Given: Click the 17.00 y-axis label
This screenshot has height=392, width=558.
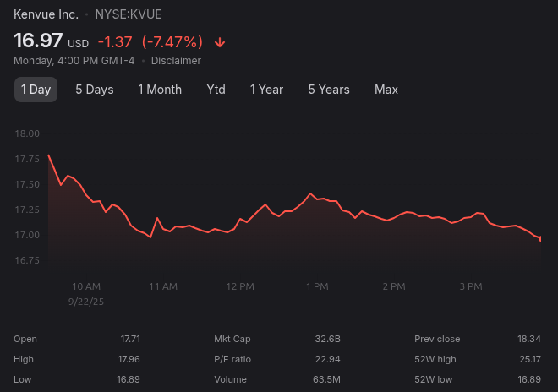Looking at the screenshot, I should [27, 235].
